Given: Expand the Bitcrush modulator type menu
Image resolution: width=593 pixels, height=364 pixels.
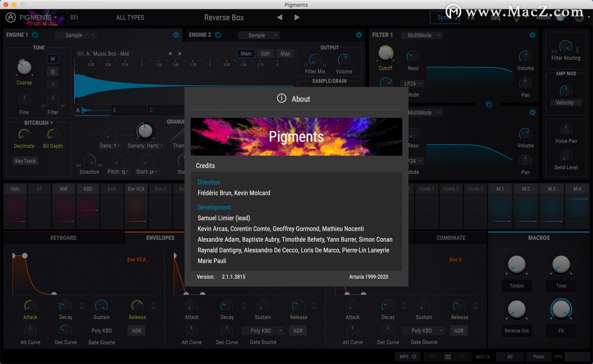Looking at the screenshot, I should 51,123.
